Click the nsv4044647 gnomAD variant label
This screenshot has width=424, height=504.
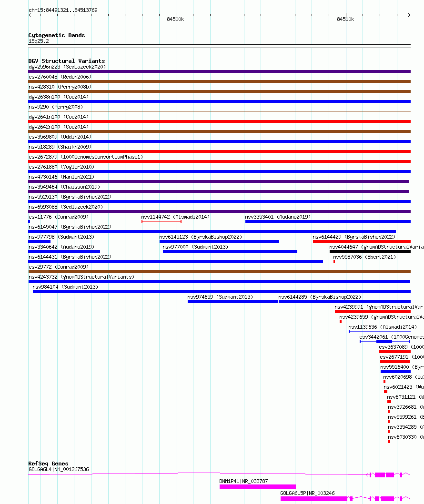pos(376,247)
